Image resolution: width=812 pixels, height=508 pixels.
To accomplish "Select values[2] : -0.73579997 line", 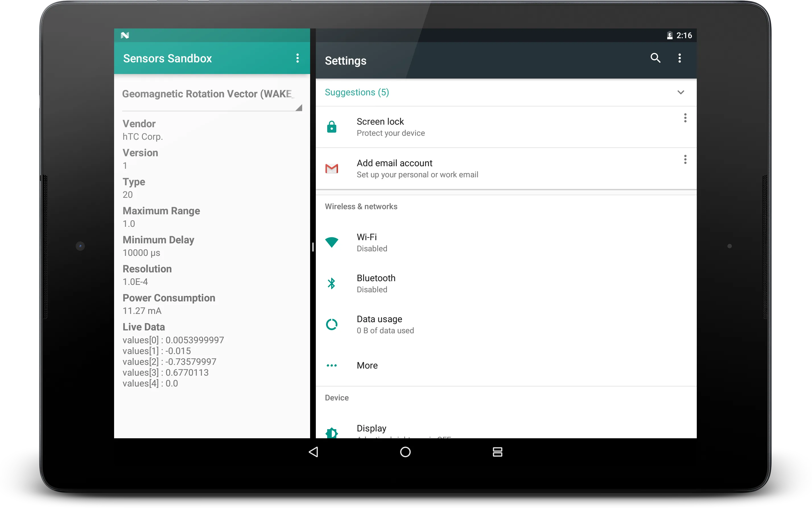I will point(169,362).
